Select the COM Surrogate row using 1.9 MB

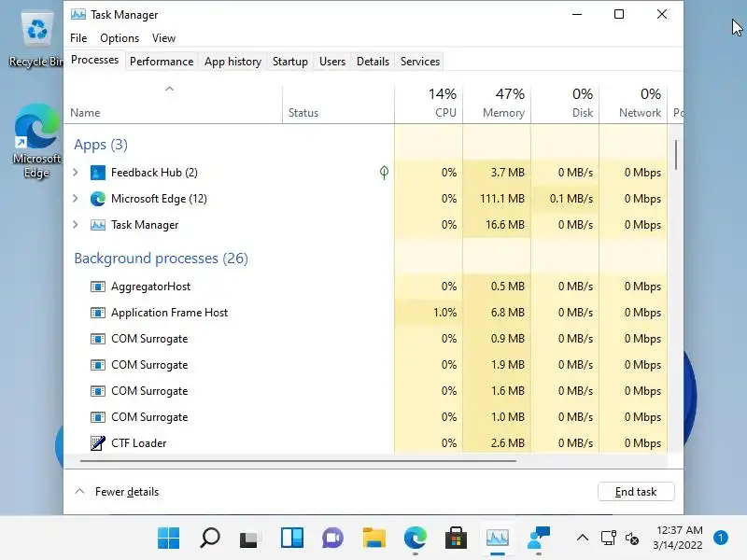[365, 365]
